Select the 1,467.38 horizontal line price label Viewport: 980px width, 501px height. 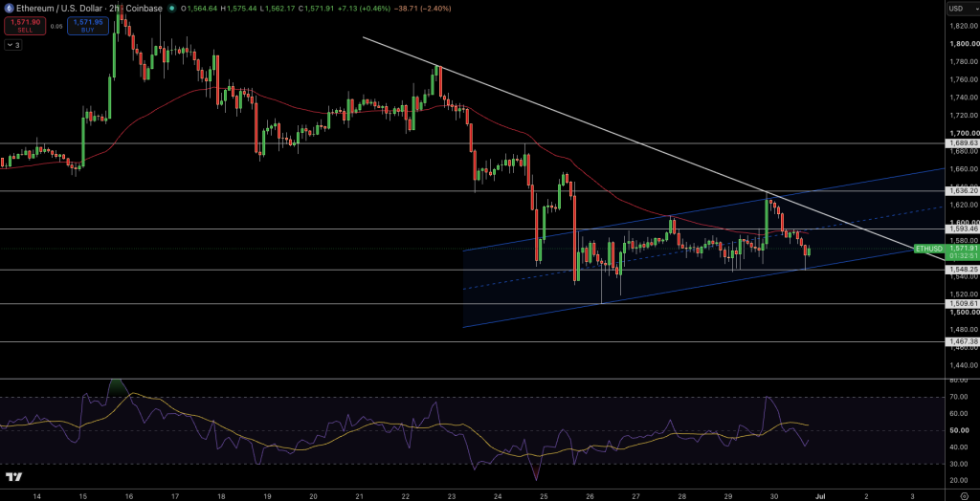point(963,341)
